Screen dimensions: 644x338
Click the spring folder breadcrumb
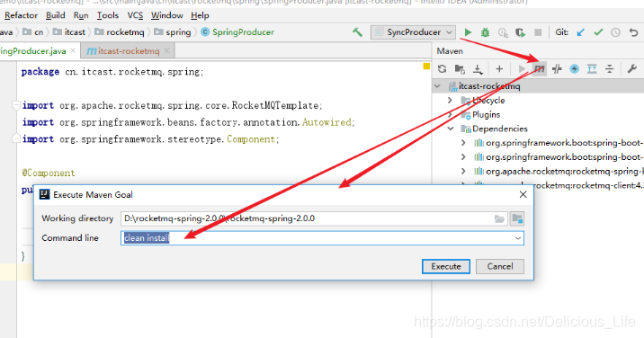click(173, 32)
